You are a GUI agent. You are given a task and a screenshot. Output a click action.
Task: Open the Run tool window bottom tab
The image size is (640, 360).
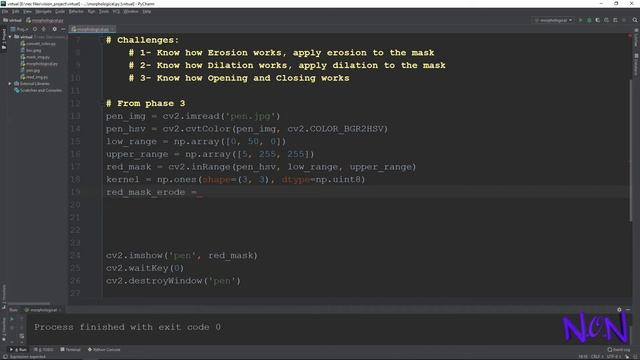tap(18, 349)
